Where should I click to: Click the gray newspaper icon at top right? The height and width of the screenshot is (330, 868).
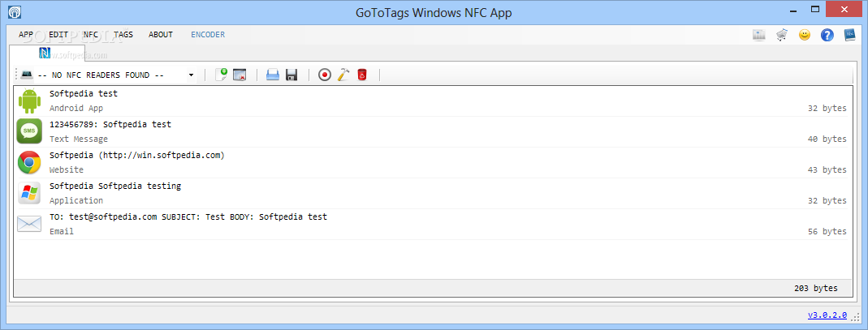coord(759,35)
